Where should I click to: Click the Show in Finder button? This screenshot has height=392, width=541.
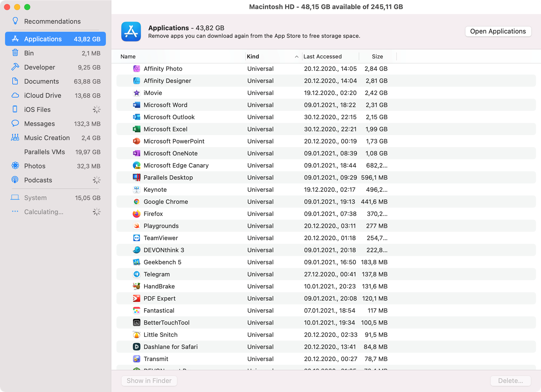click(x=149, y=381)
